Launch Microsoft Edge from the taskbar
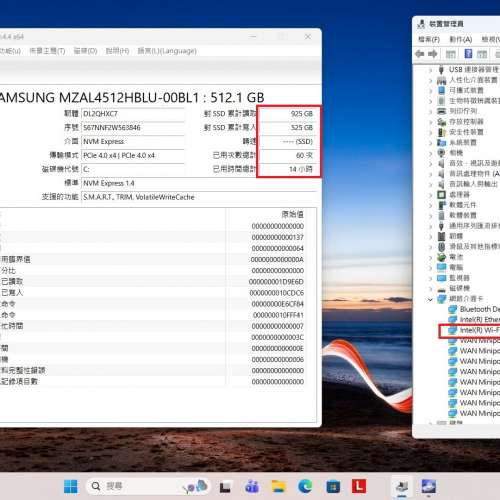Image resolution: width=500 pixels, height=500 pixels. tap(305, 487)
